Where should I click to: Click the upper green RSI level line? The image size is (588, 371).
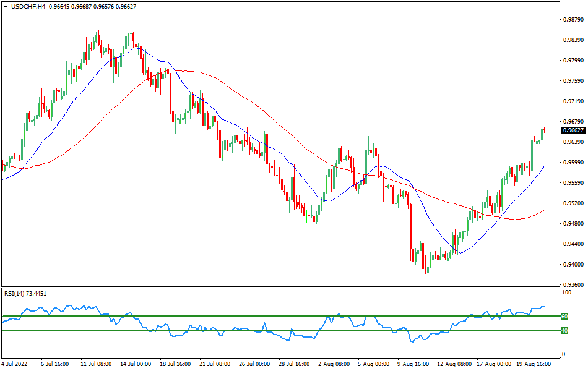click(x=279, y=316)
